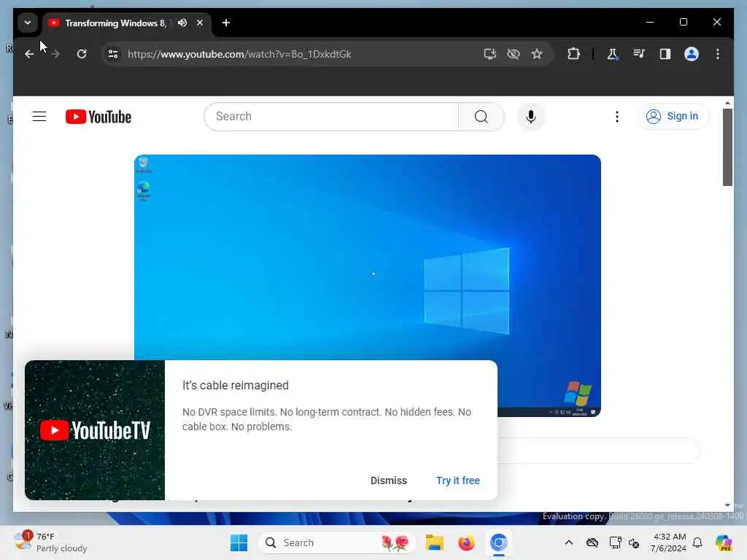
Task: Select the YouTube URL in address bar
Action: pos(239,54)
